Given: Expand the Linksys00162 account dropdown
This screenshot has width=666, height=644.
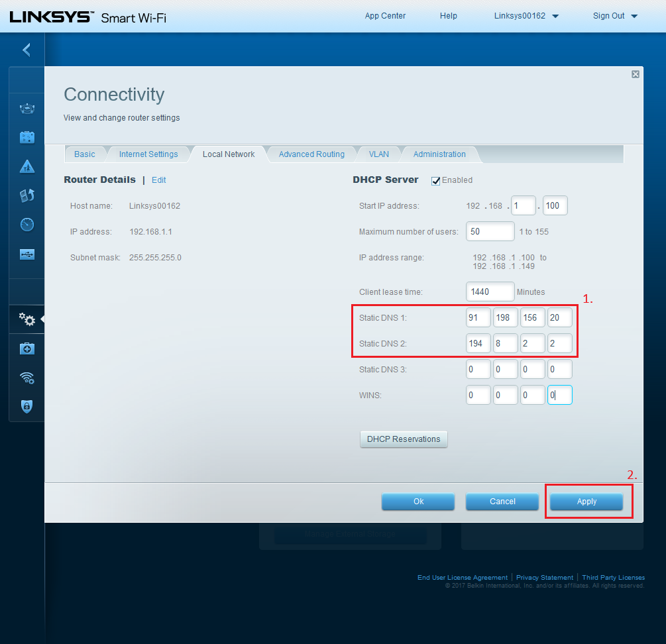Looking at the screenshot, I should point(555,17).
